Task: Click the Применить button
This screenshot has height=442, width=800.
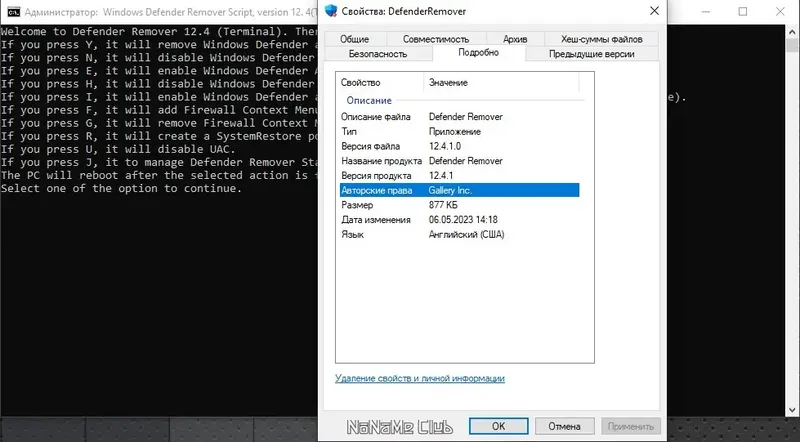Action: [631, 426]
